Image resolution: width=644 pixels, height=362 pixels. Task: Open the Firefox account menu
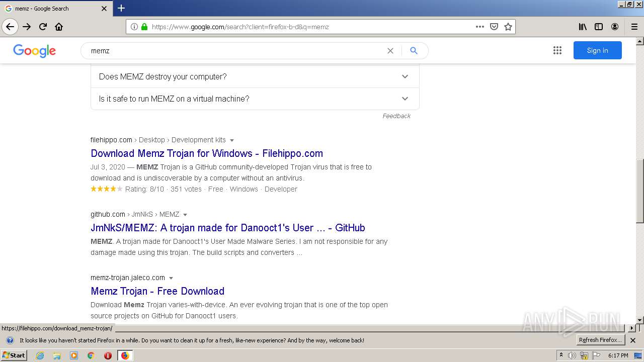point(615,27)
